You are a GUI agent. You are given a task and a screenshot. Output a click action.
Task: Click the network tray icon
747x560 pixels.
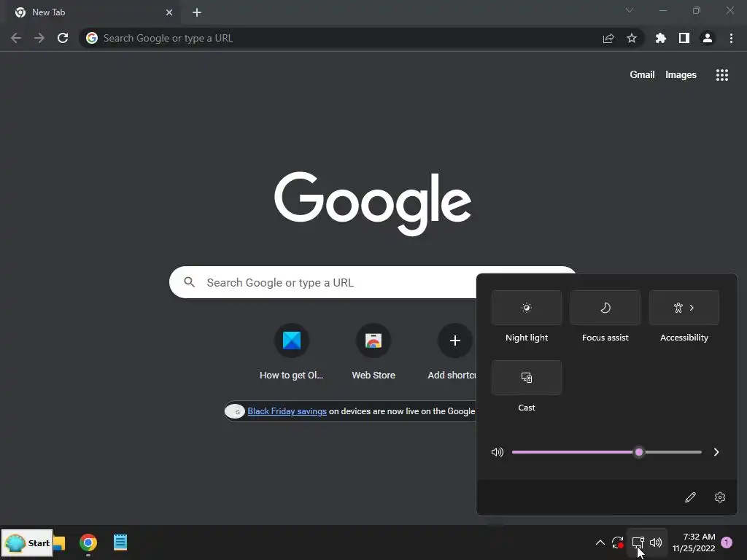click(x=638, y=542)
